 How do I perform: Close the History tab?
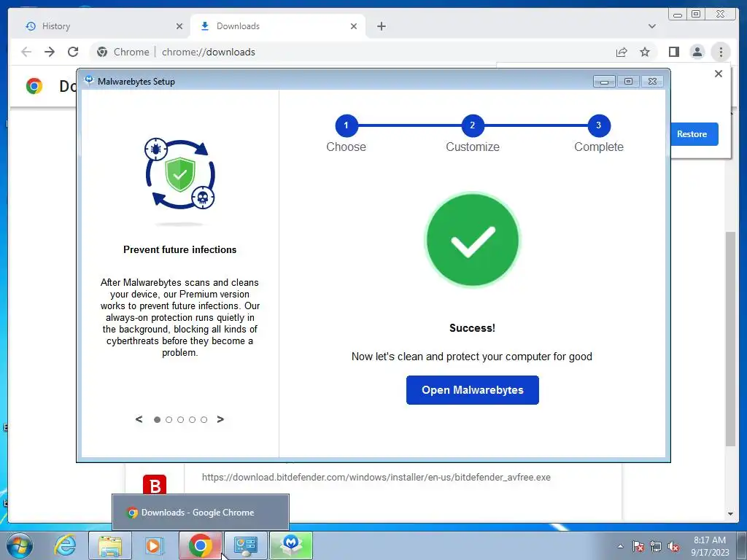(179, 26)
